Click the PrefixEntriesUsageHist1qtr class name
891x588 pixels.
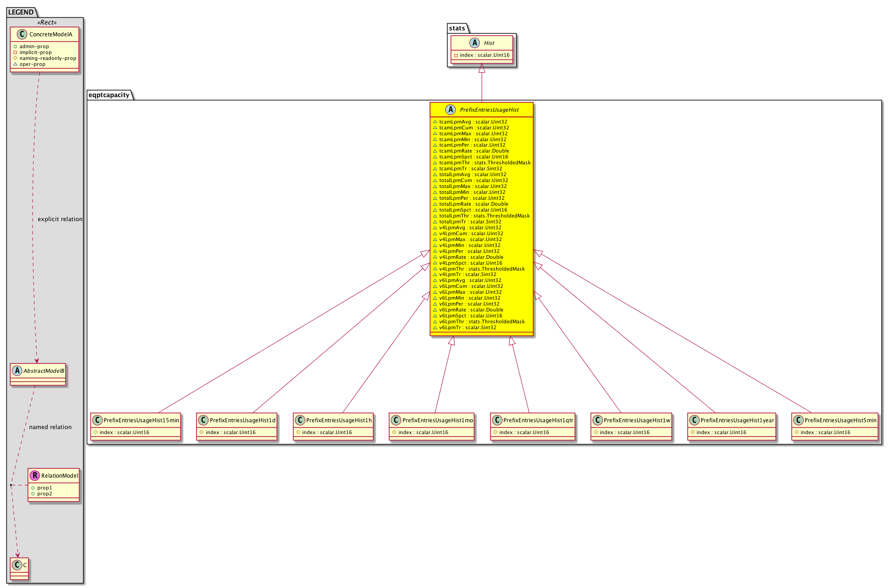538,420
